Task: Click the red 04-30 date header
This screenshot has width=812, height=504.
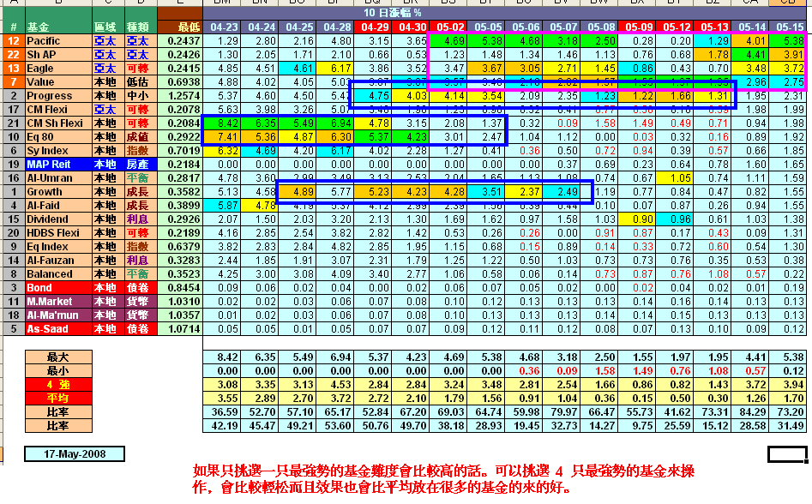Action: (x=412, y=27)
